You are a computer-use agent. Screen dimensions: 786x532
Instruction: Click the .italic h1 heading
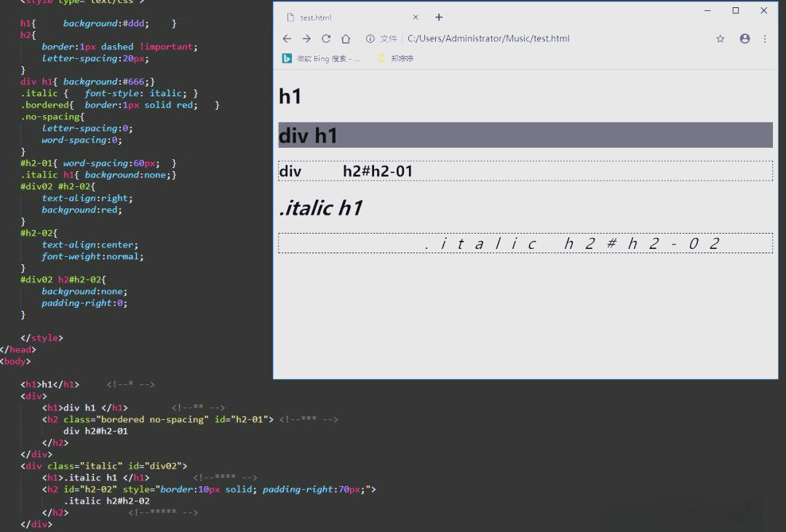321,208
